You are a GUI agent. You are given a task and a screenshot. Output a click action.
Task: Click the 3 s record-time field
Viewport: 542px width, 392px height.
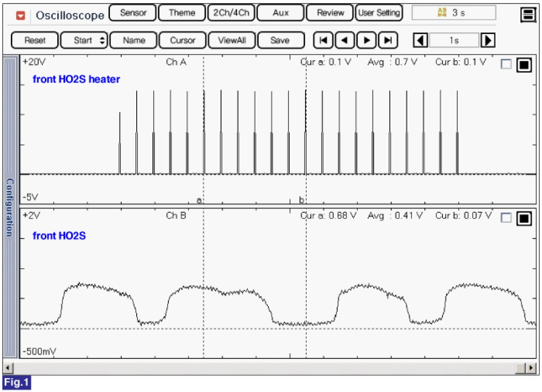click(454, 13)
